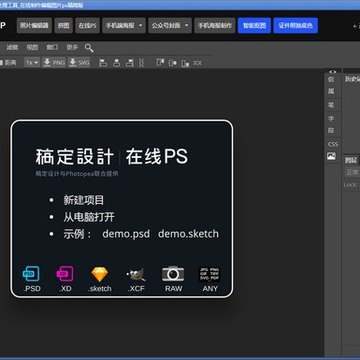This screenshot has width=360, height=360.
Task: Click the blue 智能抠图 button
Action: (254, 25)
